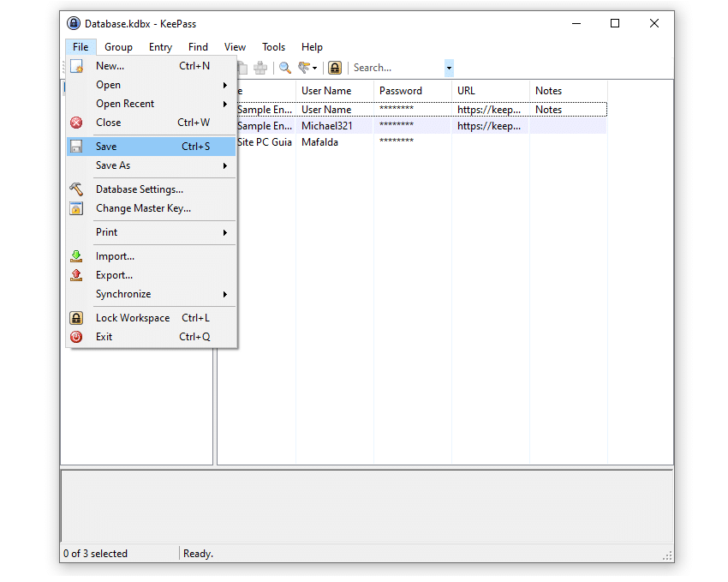Expand the Open submenu
The image size is (728, 582).
click(x=152, y=85)
